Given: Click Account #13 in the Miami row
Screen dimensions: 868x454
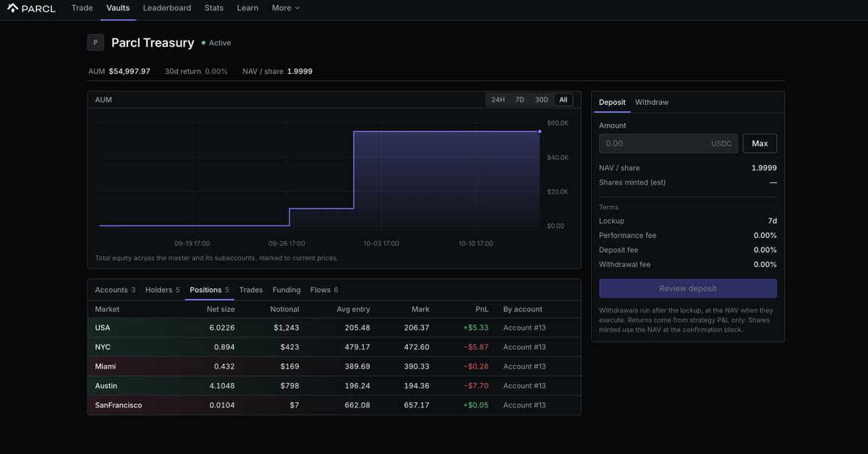Looking at the screenshot, I should (524, 367).
